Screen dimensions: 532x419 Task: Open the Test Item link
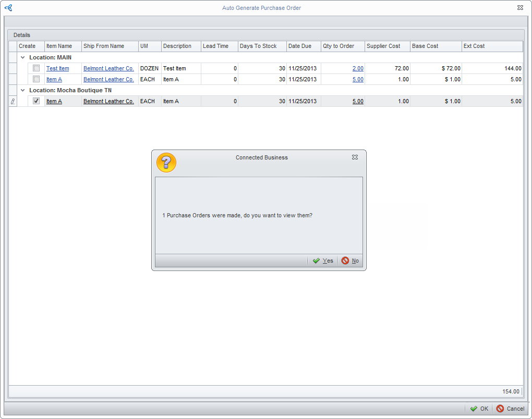[57, 68]
